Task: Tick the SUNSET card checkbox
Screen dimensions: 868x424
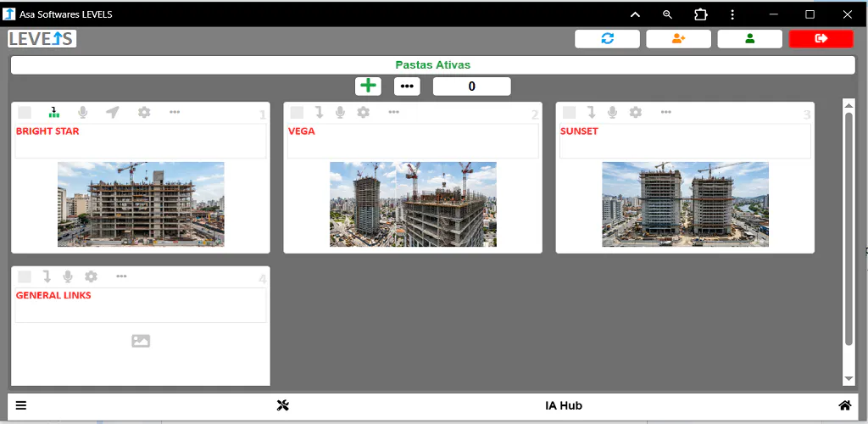Action: [569, 113]
